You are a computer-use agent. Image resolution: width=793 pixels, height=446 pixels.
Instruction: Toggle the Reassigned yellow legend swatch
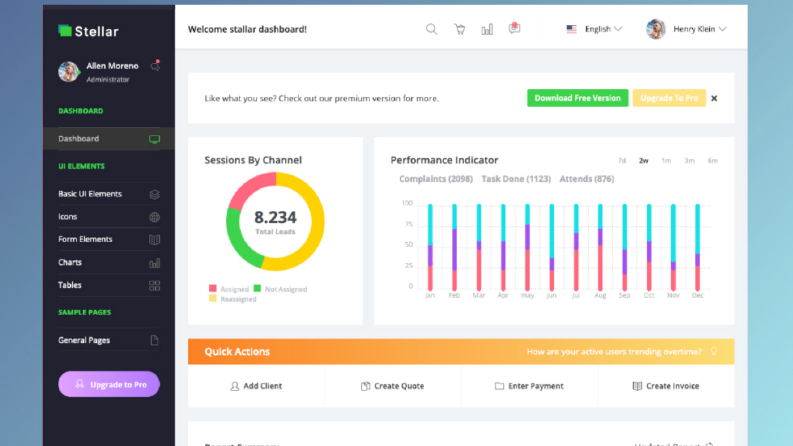coord(213,299)
